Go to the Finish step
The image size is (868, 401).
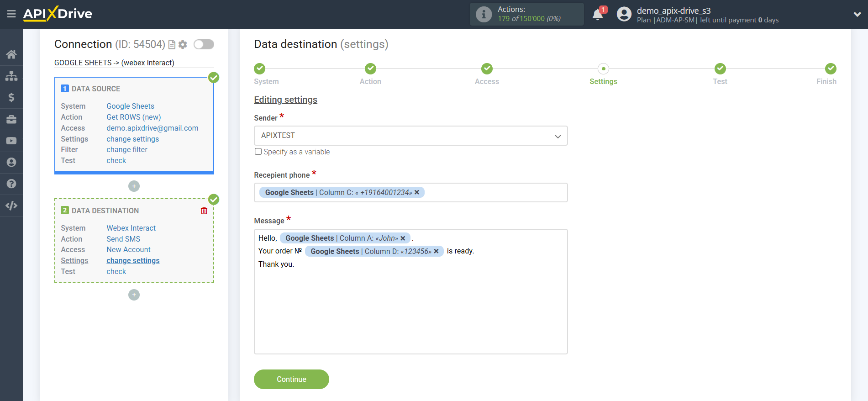(831, 69)
